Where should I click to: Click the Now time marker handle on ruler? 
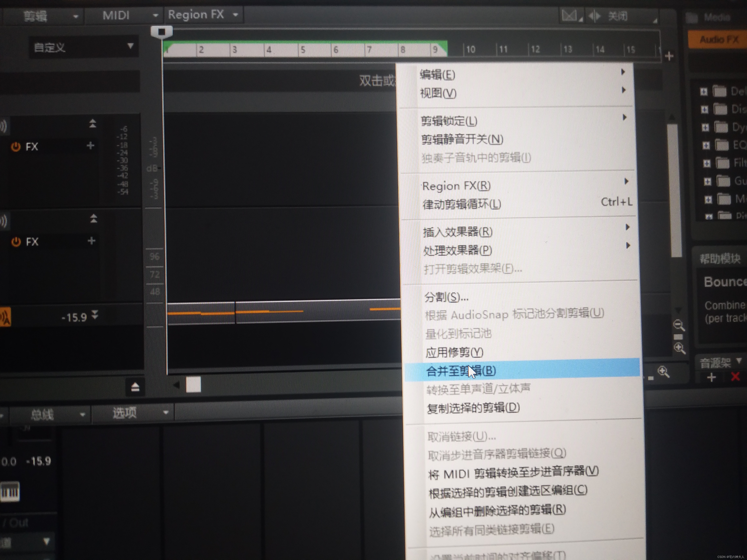161,32
